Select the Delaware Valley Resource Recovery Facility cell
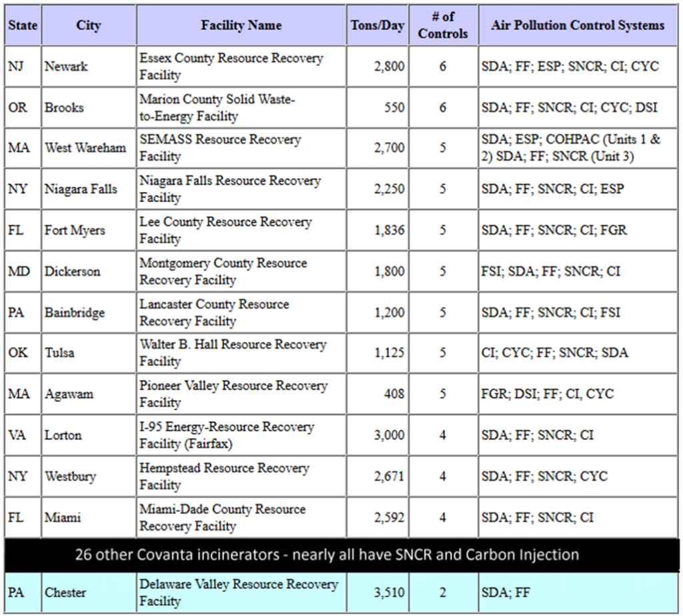This screenshot has height=616, width=683. coord(238,592)
